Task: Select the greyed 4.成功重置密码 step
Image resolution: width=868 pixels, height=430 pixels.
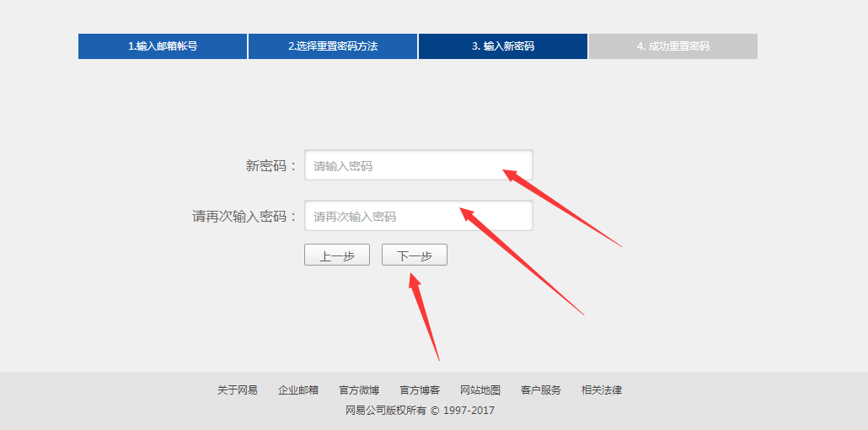Action: pyautogui.click(x=672, y=46)
